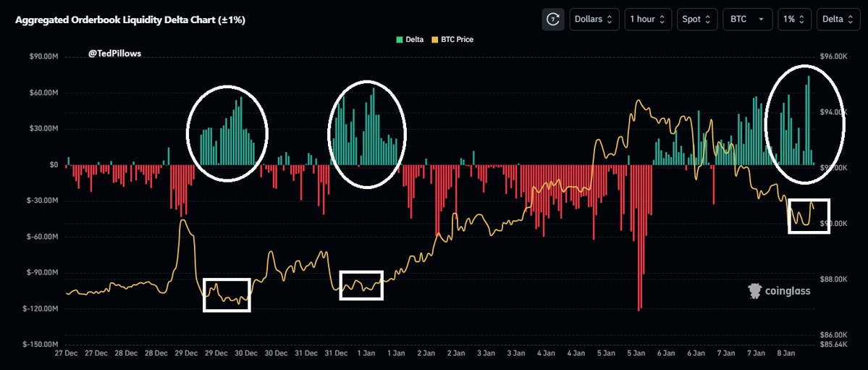Click the deepest red delta bar on 5 Jan
868x370 pixels.
pos(639,237)
